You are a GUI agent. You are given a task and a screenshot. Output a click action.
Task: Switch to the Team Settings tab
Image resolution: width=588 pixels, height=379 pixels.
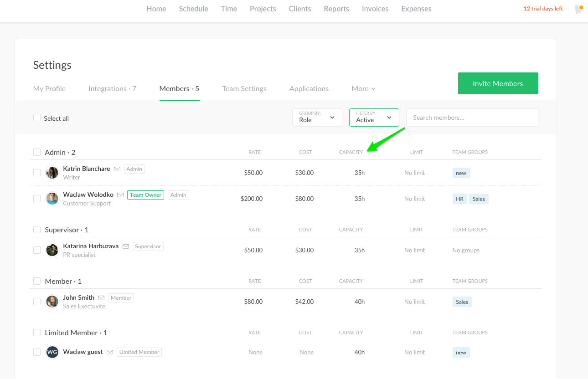tap(244, 89)
